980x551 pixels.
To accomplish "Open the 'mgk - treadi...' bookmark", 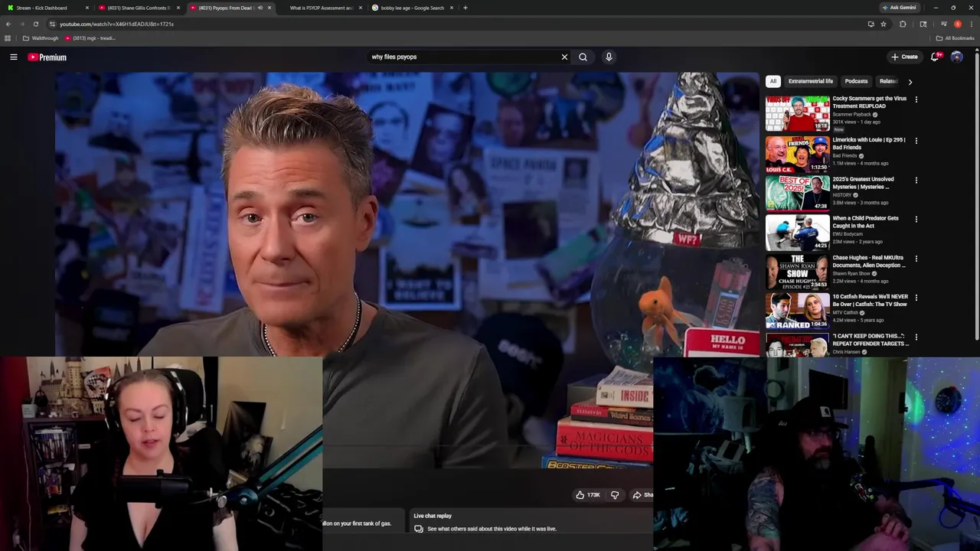I will pyautogui.click(x=90, y=38).
